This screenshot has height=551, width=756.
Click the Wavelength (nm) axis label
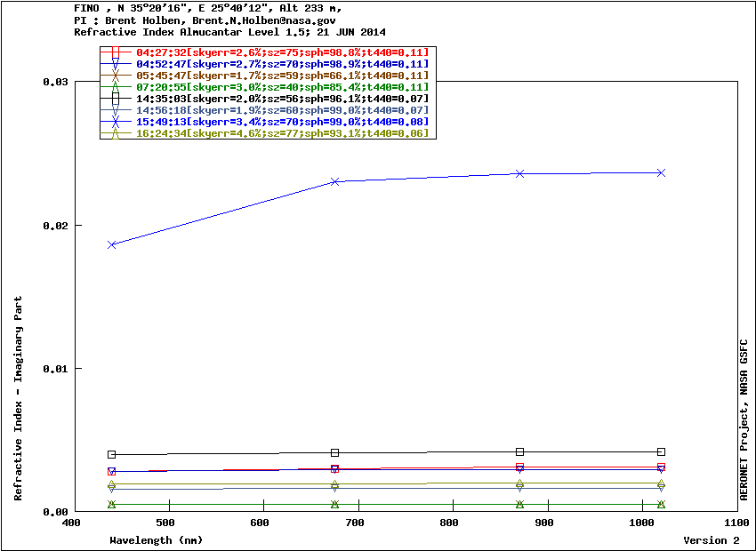pos(157,540)
